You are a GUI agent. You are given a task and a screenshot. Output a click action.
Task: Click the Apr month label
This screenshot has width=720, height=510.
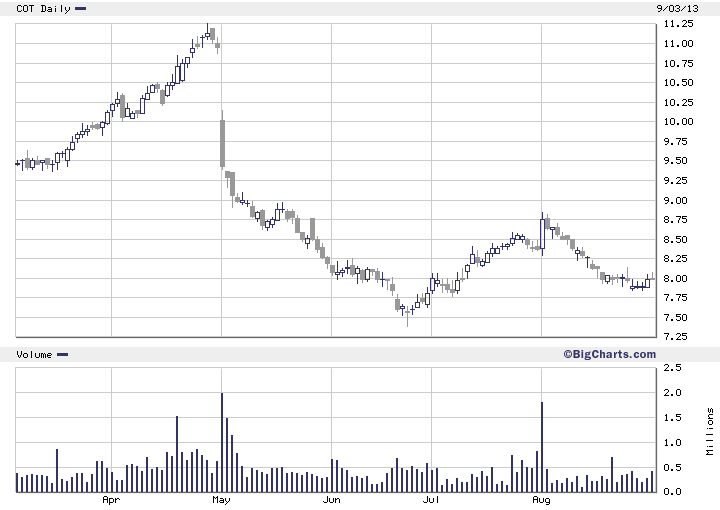(x=111, y=500)
